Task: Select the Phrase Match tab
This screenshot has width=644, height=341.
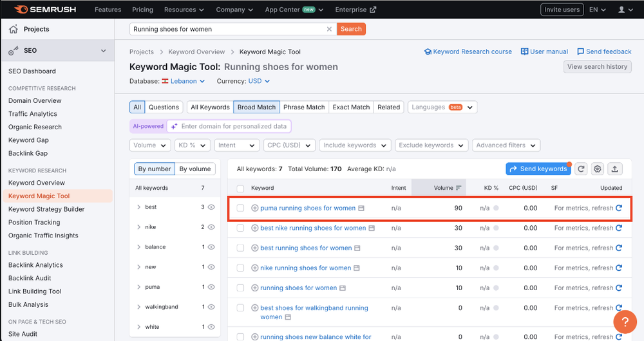Action: 304,107
